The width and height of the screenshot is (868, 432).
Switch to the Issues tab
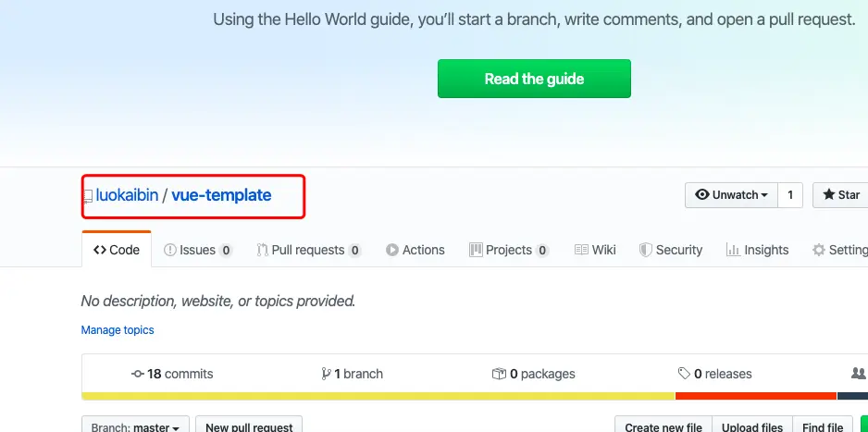pyautogui.click(x=198, y=250)
